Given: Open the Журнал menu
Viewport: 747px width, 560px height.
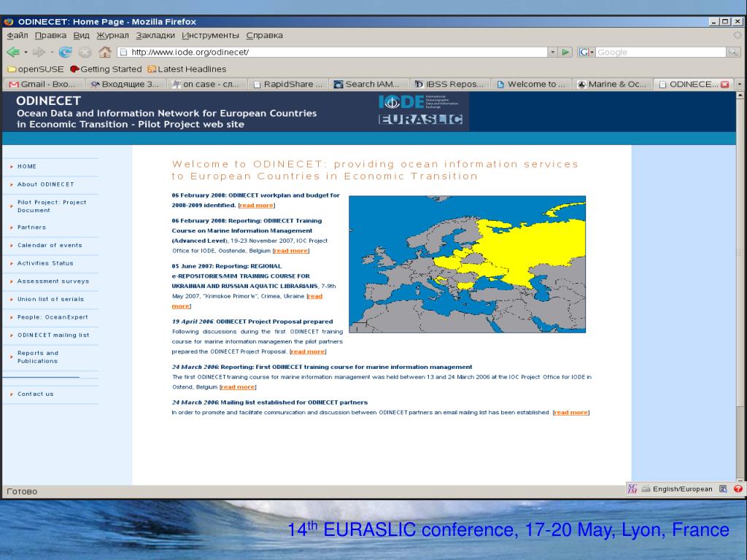Looking at the screenshot, I should pos(112,35).
